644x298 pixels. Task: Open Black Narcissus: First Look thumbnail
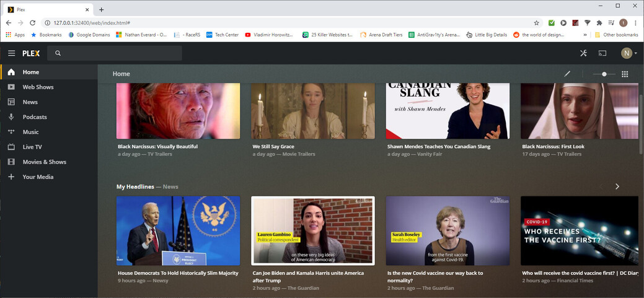click(580, 111)
